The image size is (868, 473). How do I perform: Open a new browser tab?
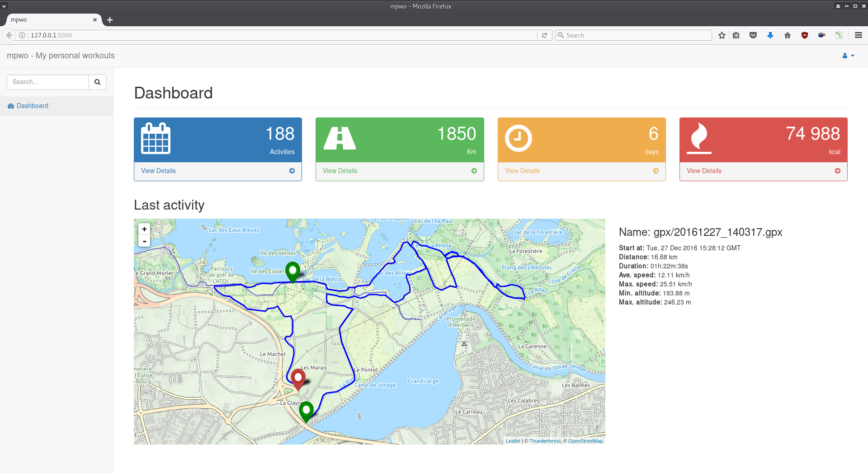click(110, 20)
